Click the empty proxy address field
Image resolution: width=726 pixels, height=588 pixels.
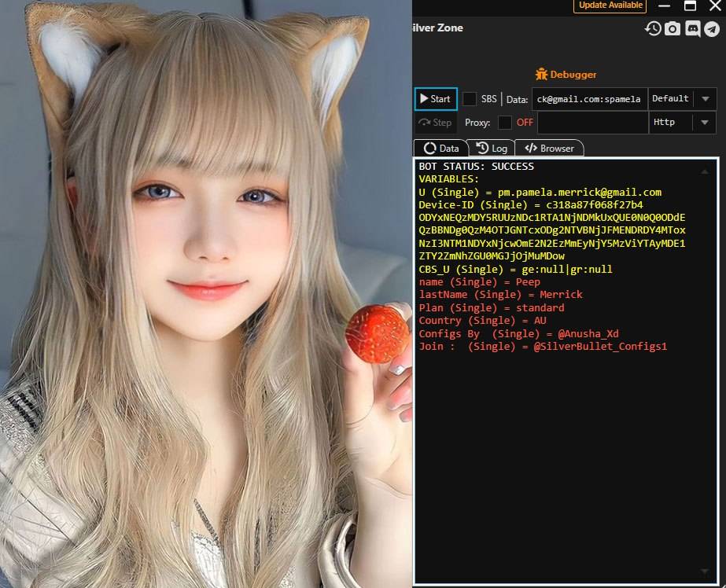592,123
